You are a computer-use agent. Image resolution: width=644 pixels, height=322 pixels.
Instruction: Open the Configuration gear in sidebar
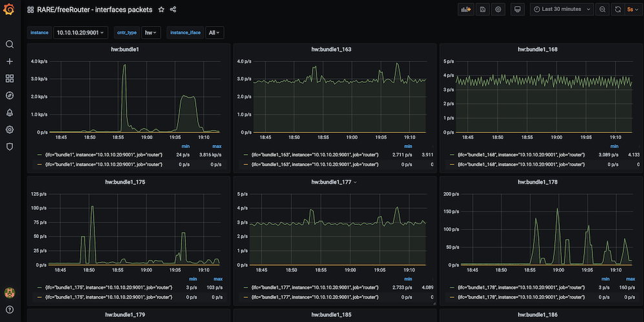(10, 130)
